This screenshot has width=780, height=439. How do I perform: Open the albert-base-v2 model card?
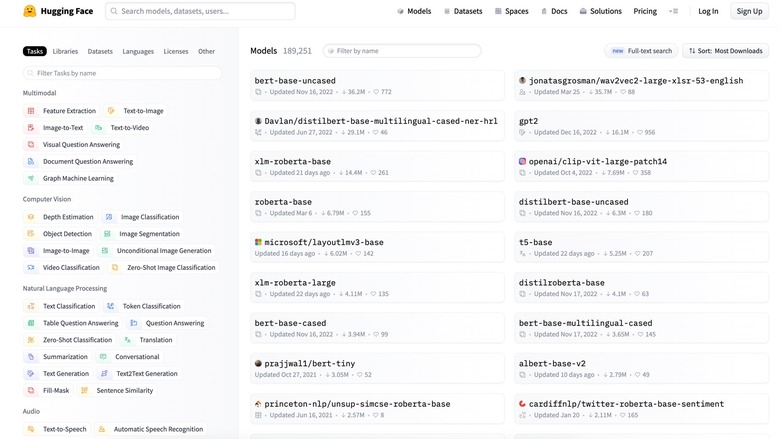pos(641,368)
